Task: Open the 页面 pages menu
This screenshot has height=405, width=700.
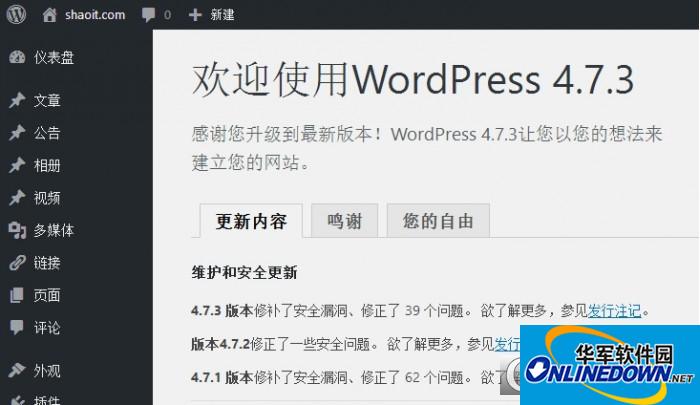Action: click(47, 295)
